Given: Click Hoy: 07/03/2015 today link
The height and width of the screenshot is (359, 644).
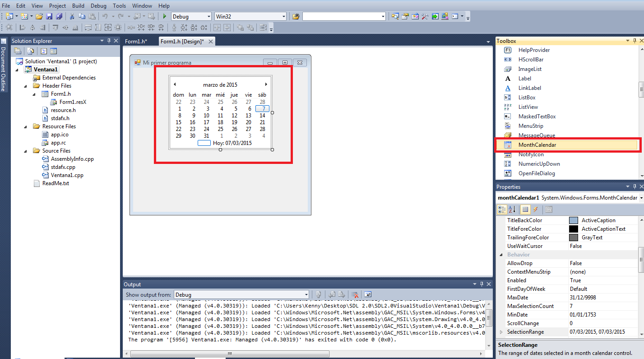Looking at the screenshot, I should click(232, 143).
